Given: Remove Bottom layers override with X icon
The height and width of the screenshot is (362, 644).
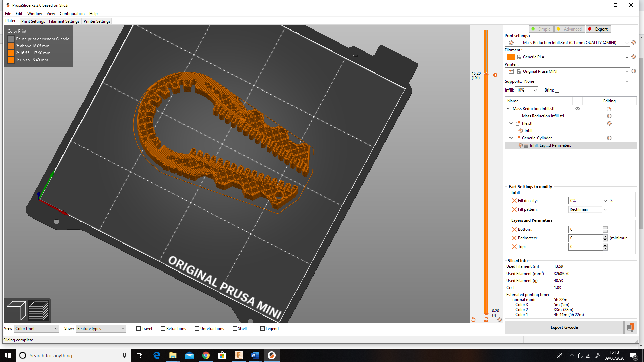Looking at the screenshot, I should [x=514, y=229].
